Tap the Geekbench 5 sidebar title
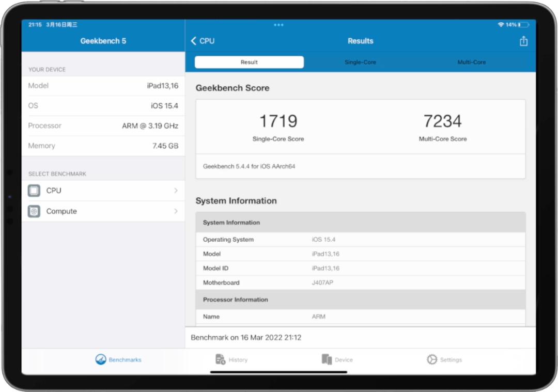 [x=103, y=41]
